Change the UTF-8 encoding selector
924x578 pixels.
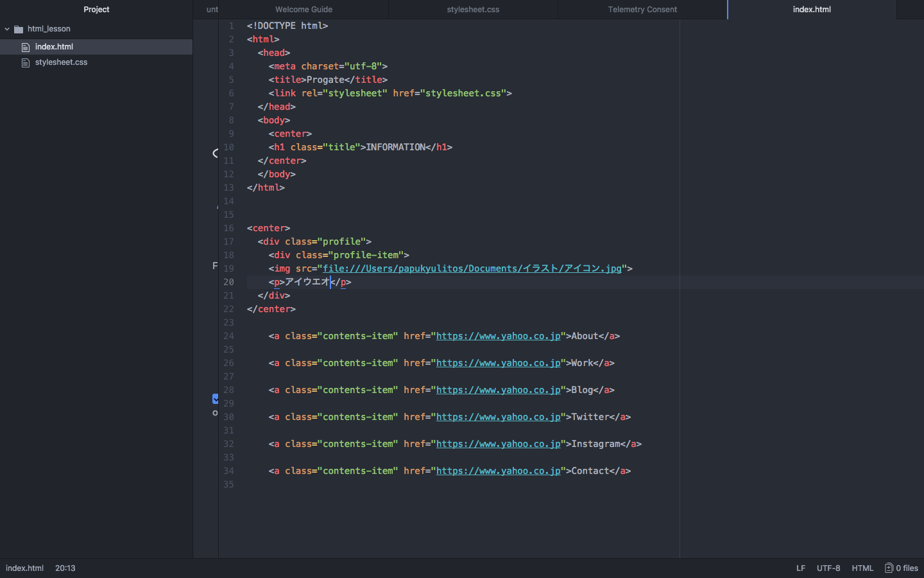click(828, 568)
